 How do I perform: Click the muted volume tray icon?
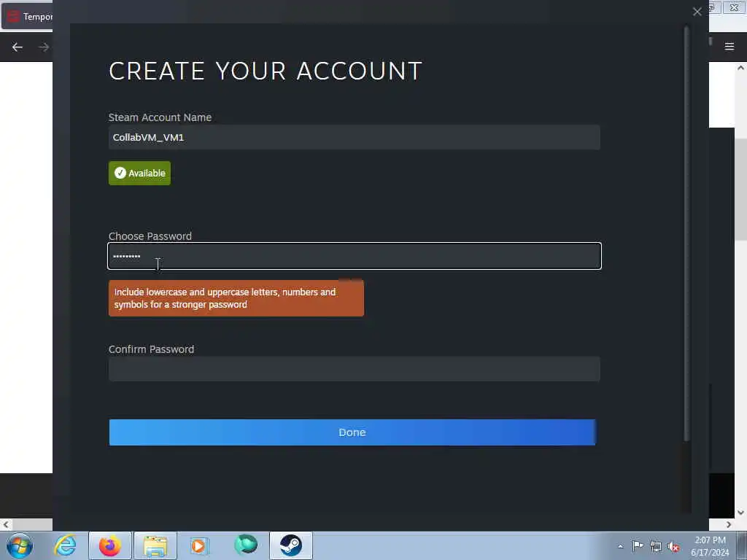pos(673,547)
